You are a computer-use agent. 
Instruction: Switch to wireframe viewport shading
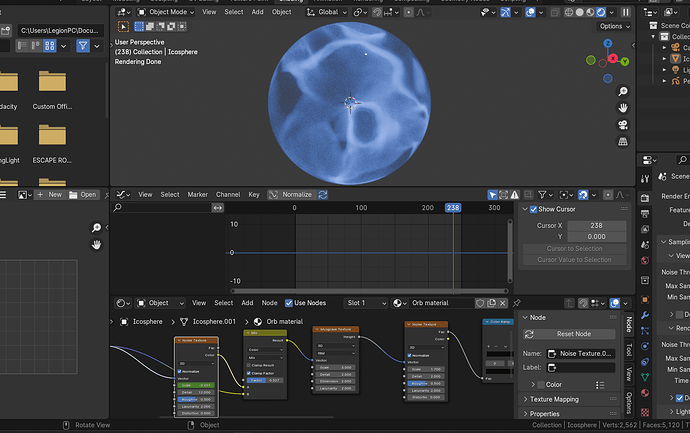[x=569, y=12]
